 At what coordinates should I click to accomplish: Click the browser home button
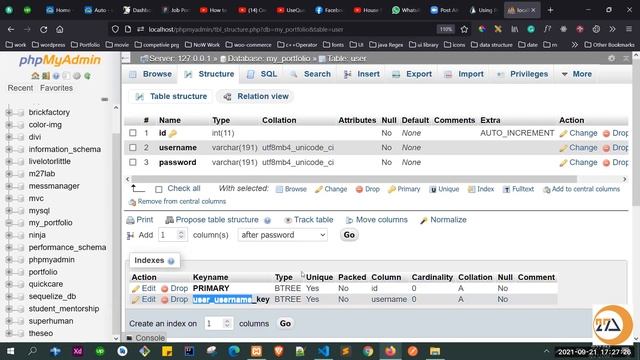[x=60, y=29]
